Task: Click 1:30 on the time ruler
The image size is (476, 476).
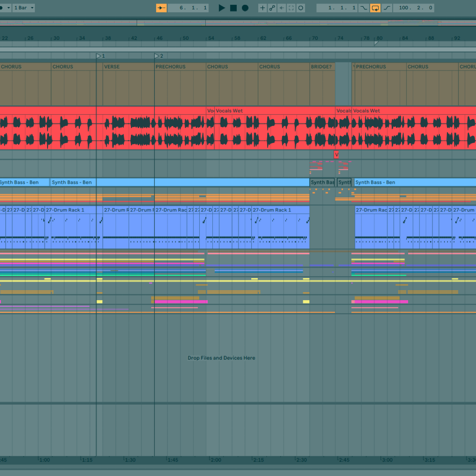Action: 130,460
